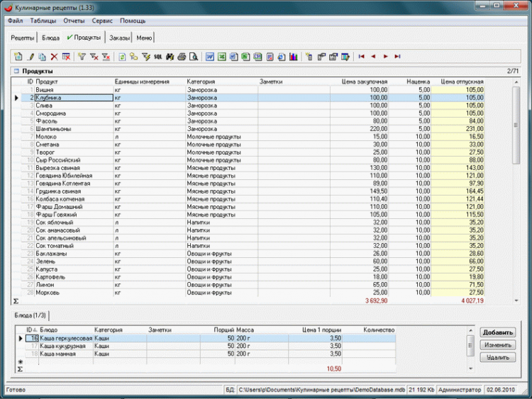Sort by the Категория column header
The width and height of the screenshot is (532, 399).
click(201, 82)
